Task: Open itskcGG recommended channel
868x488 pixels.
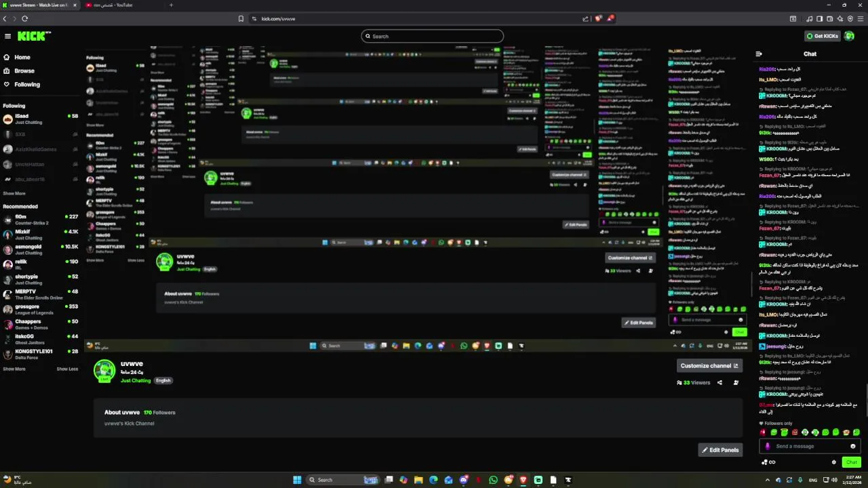Action: pos(41,339)
